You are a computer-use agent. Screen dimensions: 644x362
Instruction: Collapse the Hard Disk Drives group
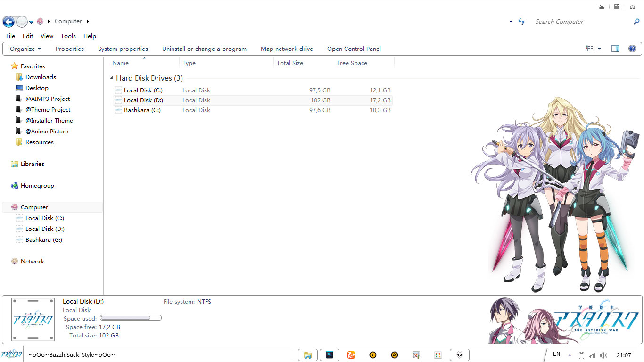click(112, 78)
